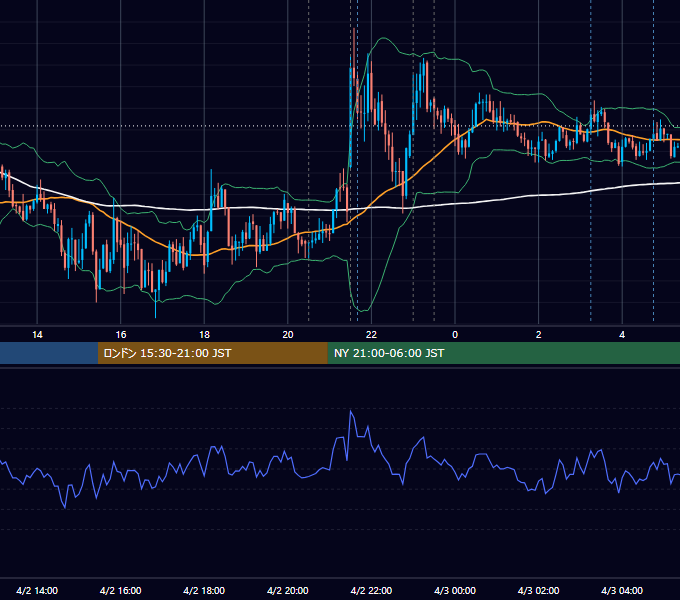This screenshot has width=680, height=600.
Task: Click the 14 hour label on the price chart axis
Action: click(37, 335)
